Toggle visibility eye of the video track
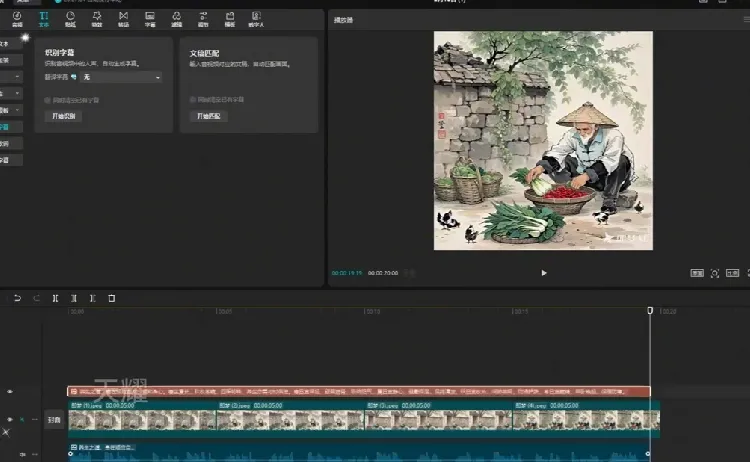The image size is (750, 462). pyautogui.click(x=10, y=419)
